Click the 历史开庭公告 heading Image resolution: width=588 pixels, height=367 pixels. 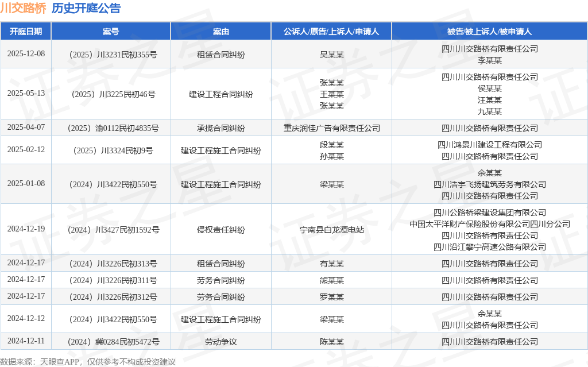pos(86,8)
